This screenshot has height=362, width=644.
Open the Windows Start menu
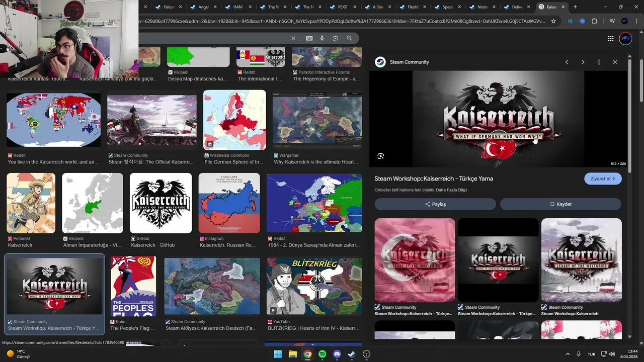point(278,354)
